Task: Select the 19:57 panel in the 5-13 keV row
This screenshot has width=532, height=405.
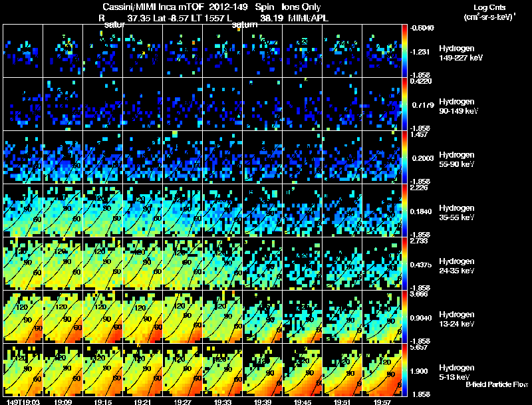Action: point(382,370)
